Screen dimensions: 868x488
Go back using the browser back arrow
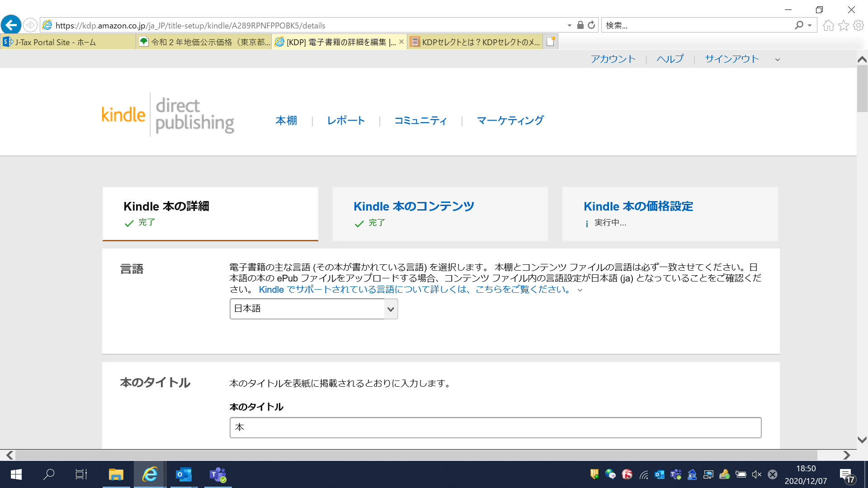(x=11, y=25)
